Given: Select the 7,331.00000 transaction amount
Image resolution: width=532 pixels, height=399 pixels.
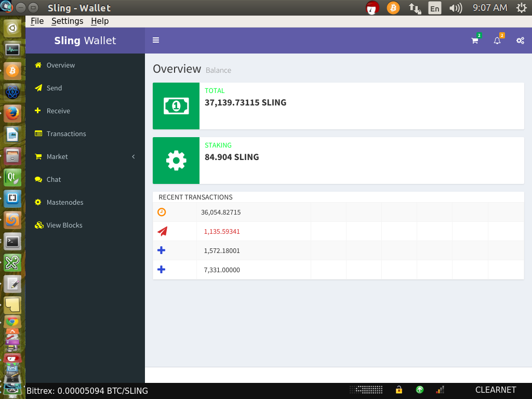Looking at the screenshot, I should point(222,270).
